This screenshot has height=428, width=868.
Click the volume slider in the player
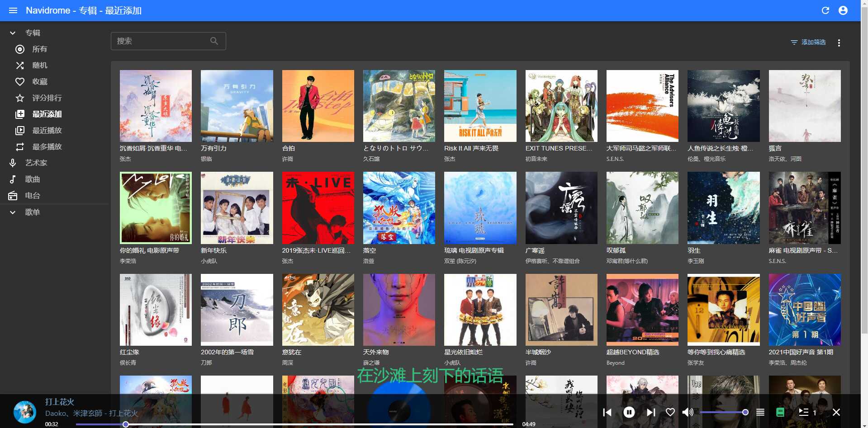click(x=723, y=412)
